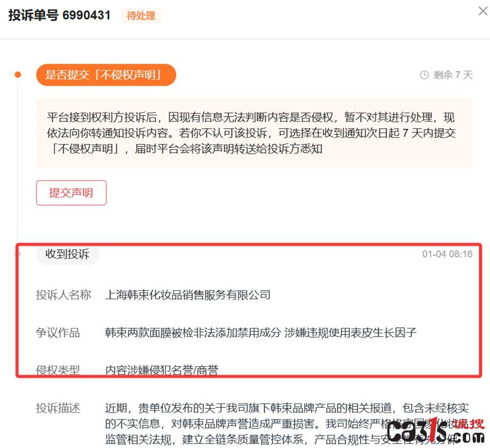Click the infringement type 内容涉嫌侵犯名誉/商誉
490x448 pixels.
pyautogui.click(x=162, y=370)
